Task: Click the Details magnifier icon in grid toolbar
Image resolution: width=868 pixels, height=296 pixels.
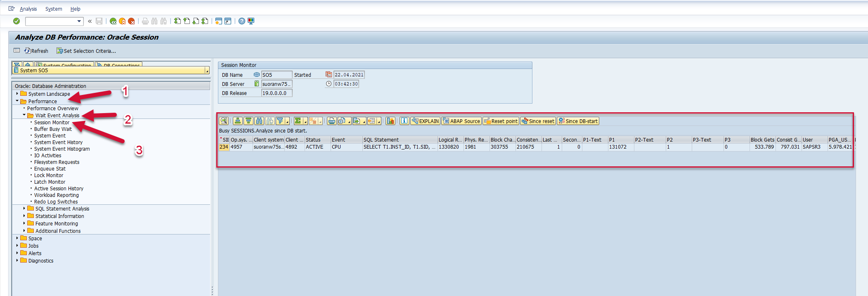Action: pos(224,121)
